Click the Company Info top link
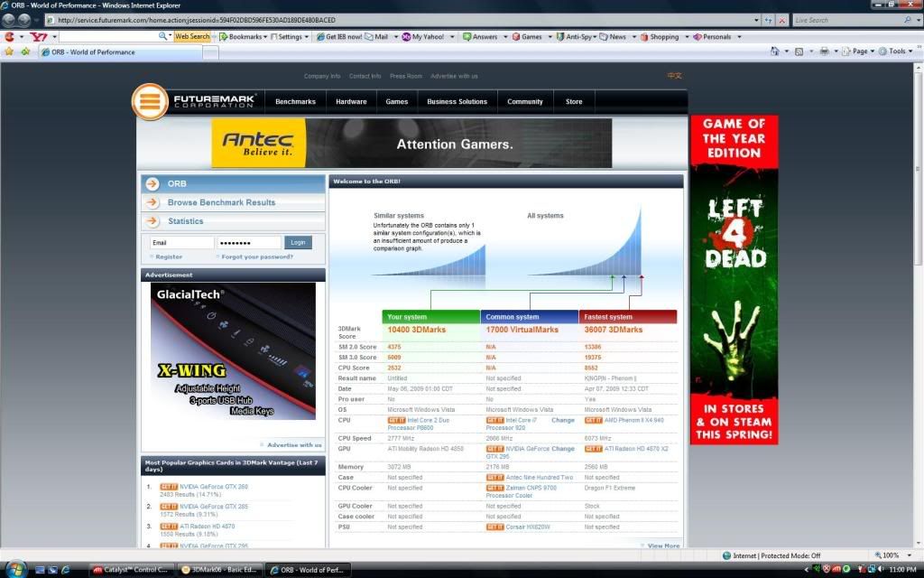Screen dimensions: 924x578 tap(322, 76)
